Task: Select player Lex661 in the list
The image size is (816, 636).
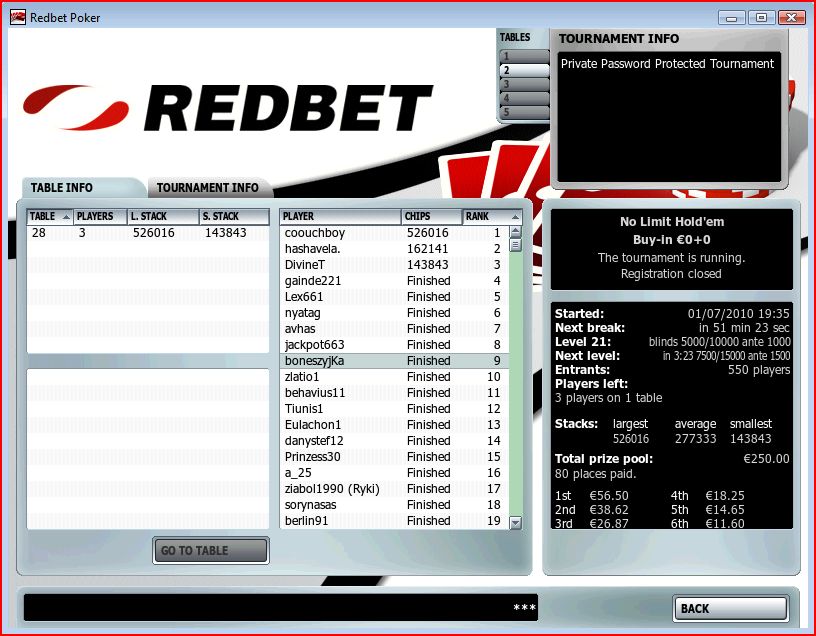Action: point(394,297)
